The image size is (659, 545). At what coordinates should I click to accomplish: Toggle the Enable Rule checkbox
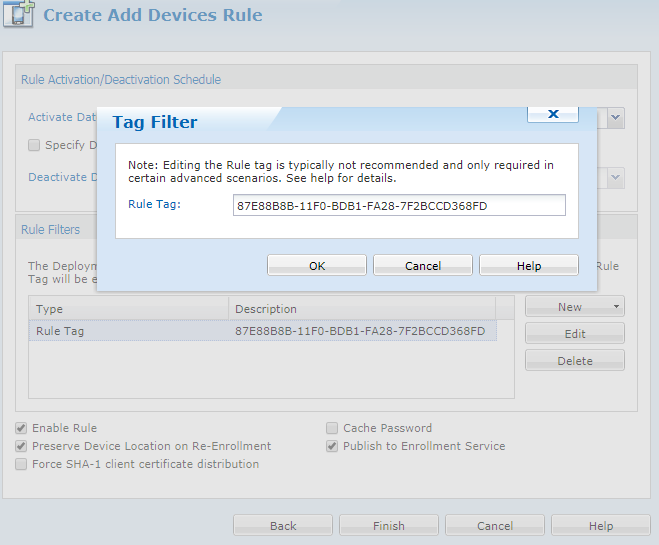click(21, 428)
